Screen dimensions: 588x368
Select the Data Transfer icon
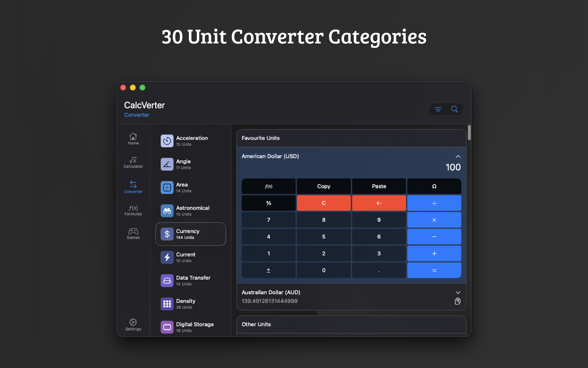tap(167, 280)
